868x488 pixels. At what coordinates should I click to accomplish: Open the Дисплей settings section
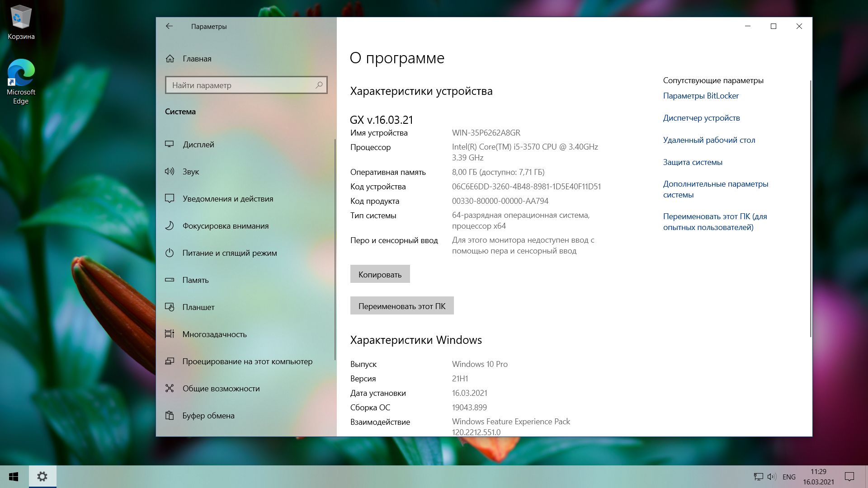[198, 145]
